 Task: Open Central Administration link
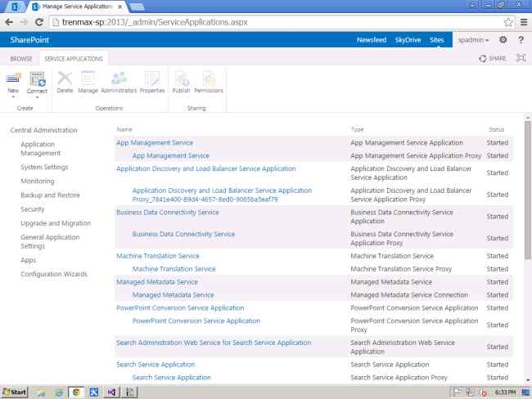pos(43,130)
